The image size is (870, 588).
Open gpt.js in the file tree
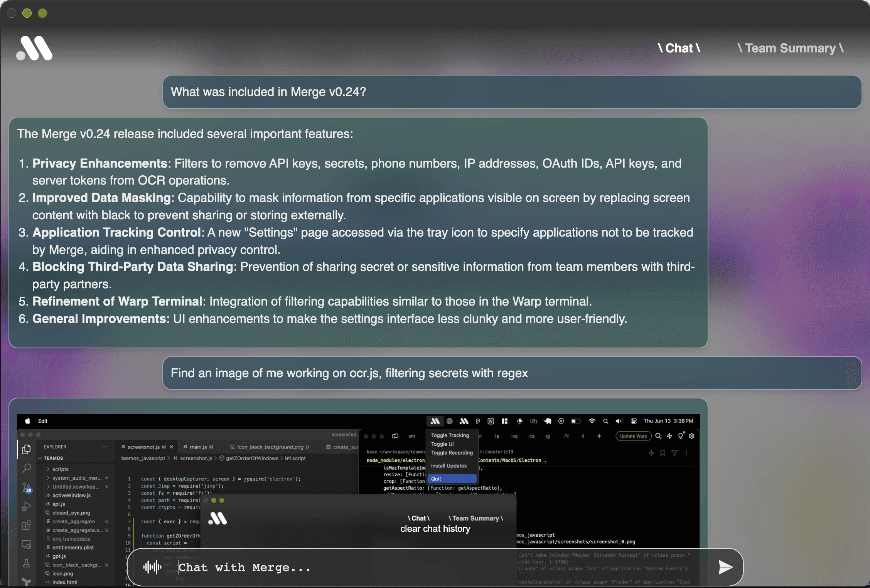click(59, 556)
